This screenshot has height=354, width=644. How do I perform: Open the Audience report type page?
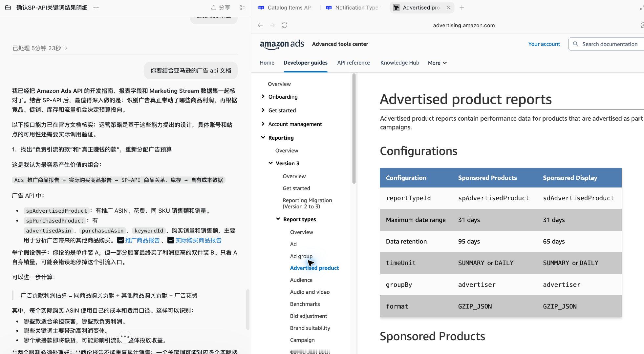[x=301, y=280]
